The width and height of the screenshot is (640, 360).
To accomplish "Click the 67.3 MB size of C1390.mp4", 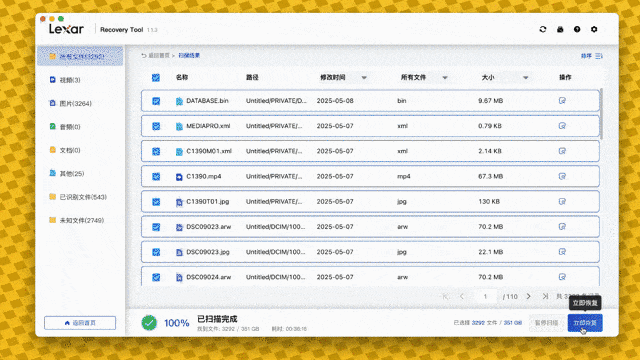I will pos(491,177).
